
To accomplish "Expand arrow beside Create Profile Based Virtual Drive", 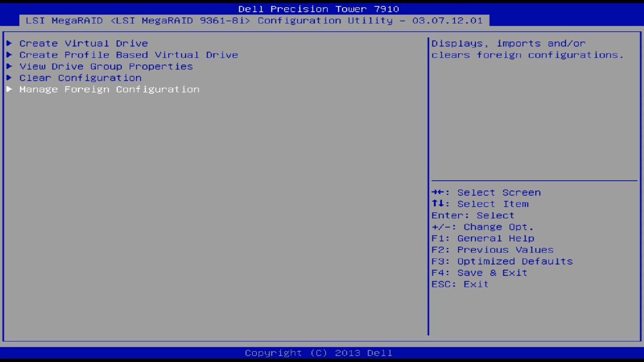I will click(10, 55).
